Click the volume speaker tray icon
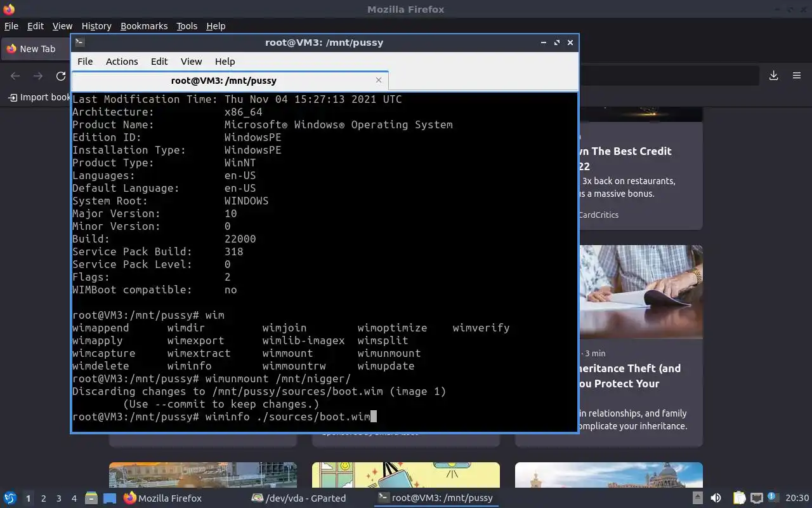 pyautogui.click(x=716, y=498)
